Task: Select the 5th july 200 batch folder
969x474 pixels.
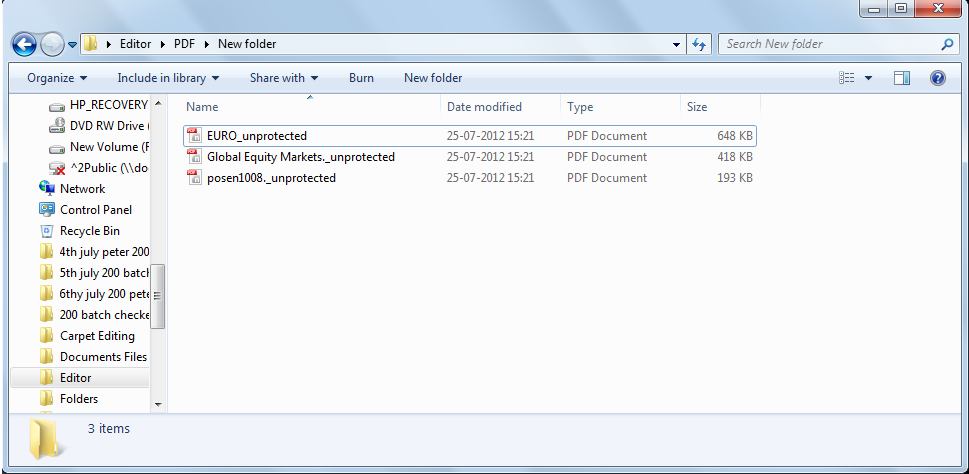Action: click(x=104, y=273)
